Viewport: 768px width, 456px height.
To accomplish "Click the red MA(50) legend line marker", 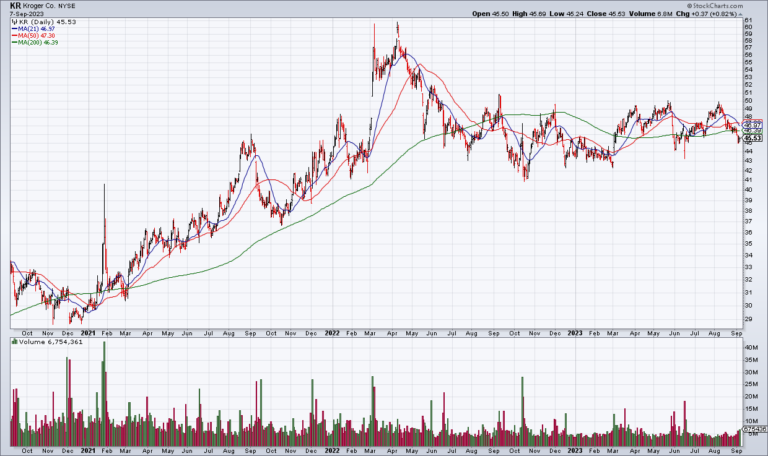I will coord(13,36).
